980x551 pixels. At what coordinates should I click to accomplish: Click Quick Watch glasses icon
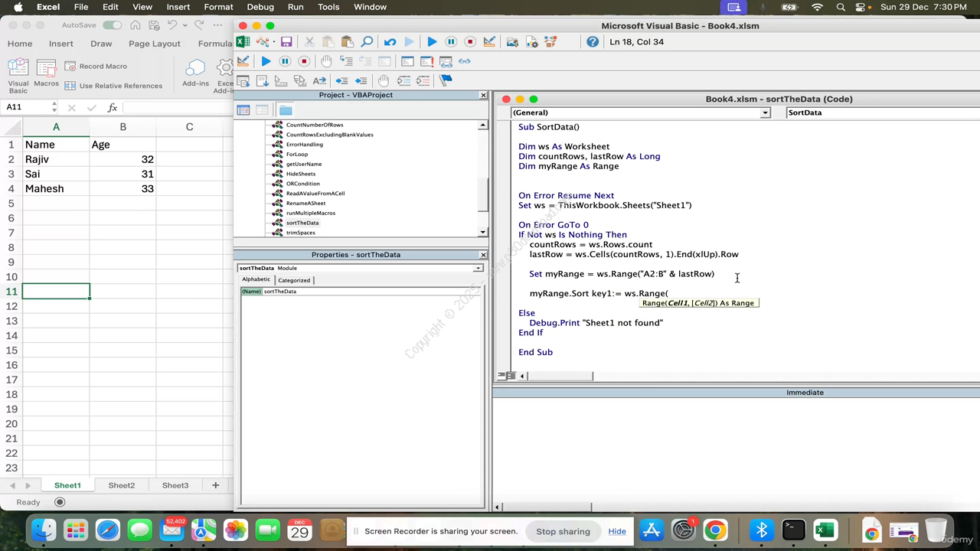click(x=465, y=61)
